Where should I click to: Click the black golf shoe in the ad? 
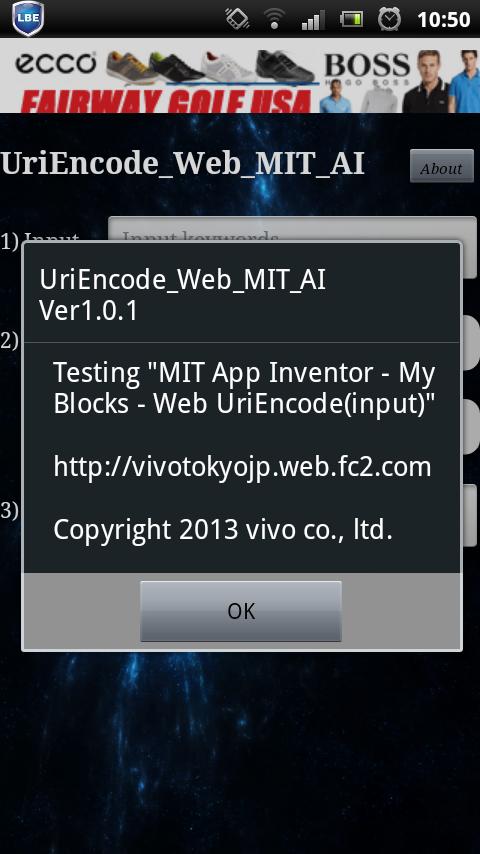pyautogui.click(x=285, y=66)
